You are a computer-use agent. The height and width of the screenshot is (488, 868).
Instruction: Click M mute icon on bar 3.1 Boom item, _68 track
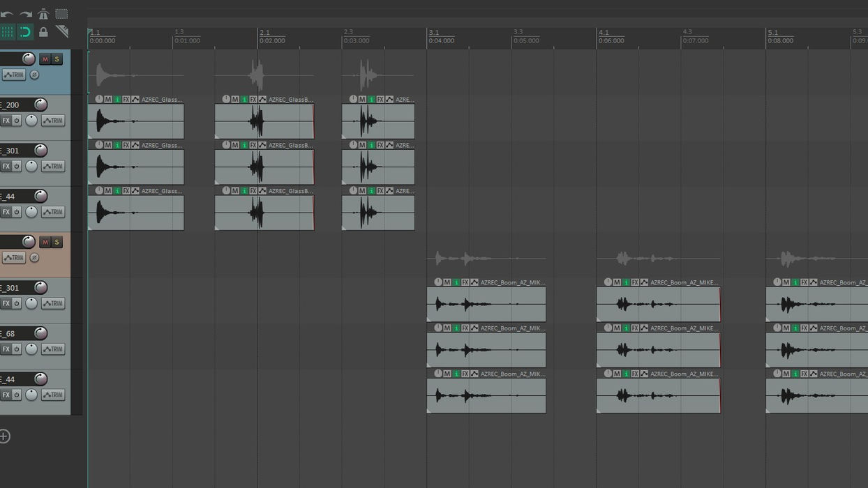pos(447,328)
